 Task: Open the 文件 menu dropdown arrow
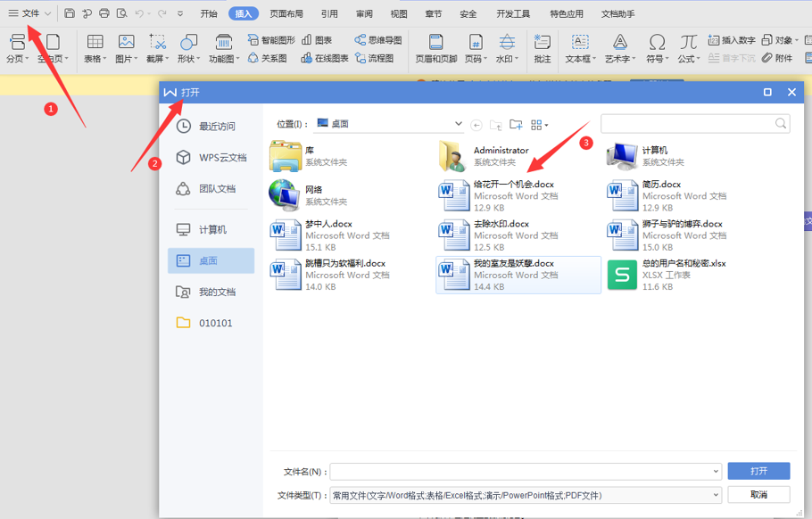coord(47,13)
